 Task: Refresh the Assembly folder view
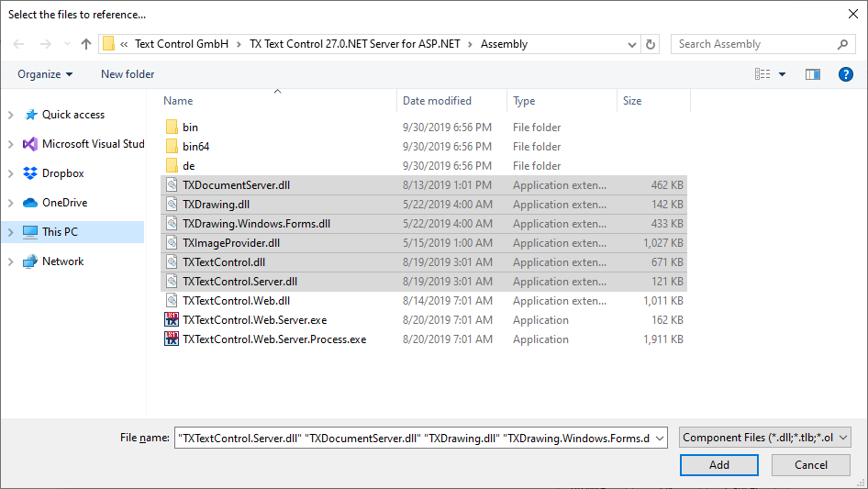click(651, 44)
